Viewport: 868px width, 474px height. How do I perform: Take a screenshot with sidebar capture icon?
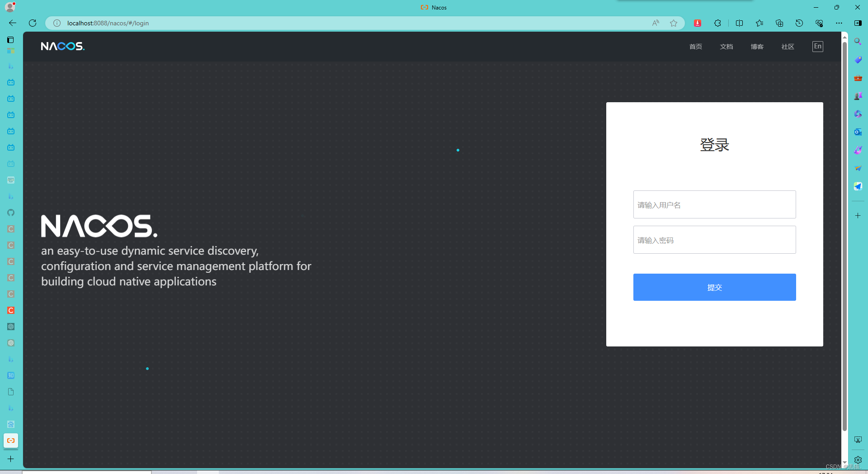click(858, 440)
